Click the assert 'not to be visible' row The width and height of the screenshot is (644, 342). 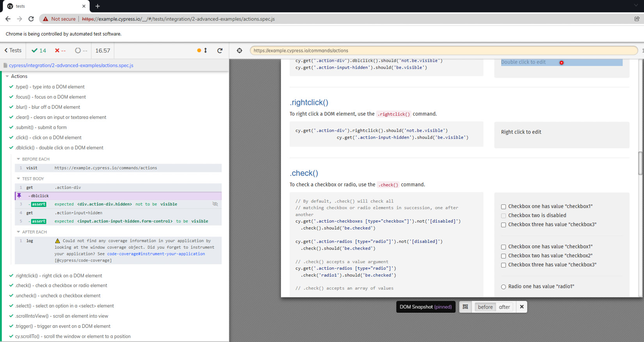[118, 204]
